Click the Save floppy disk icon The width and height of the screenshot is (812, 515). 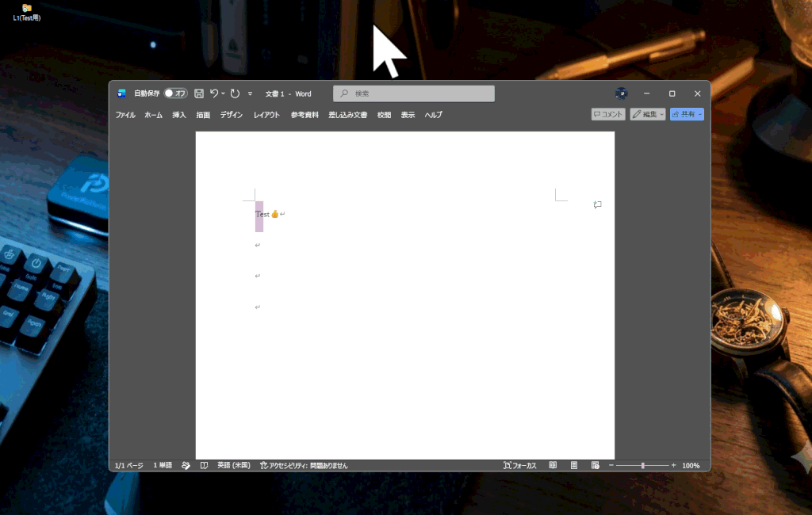[x=199, y=93]
